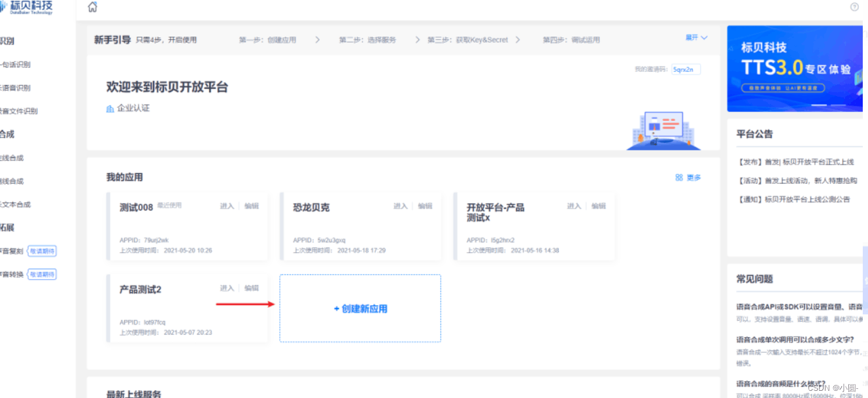
Task: Click the 产品测试2 app title
Action: (x=141, y=290)
